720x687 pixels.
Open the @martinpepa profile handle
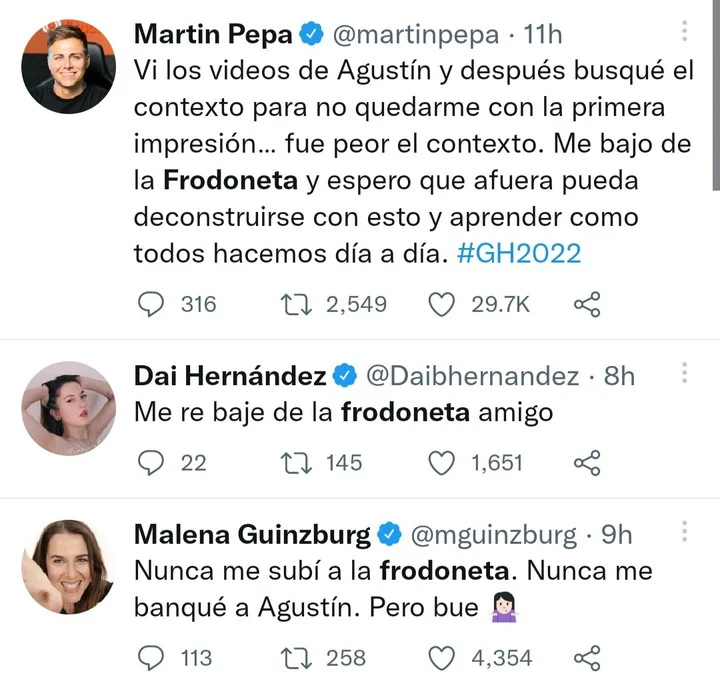[x=414, y=35]
